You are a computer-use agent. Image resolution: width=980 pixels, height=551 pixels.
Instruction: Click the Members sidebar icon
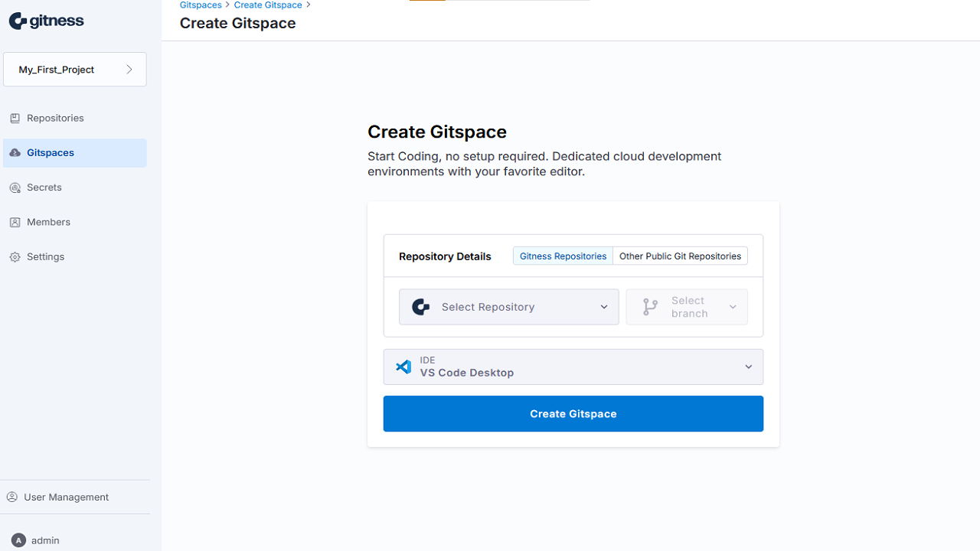(15, 223)
